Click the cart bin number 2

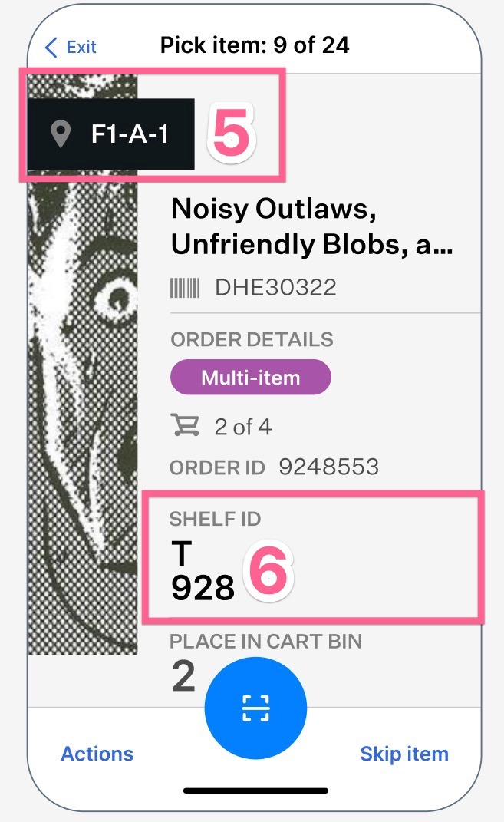click(x=183, y=677)
